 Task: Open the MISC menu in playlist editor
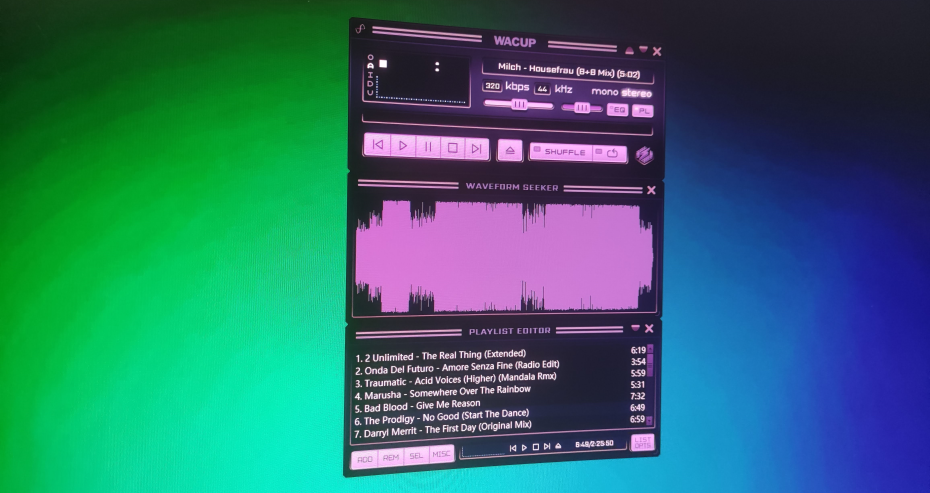(x=441, y=454)
